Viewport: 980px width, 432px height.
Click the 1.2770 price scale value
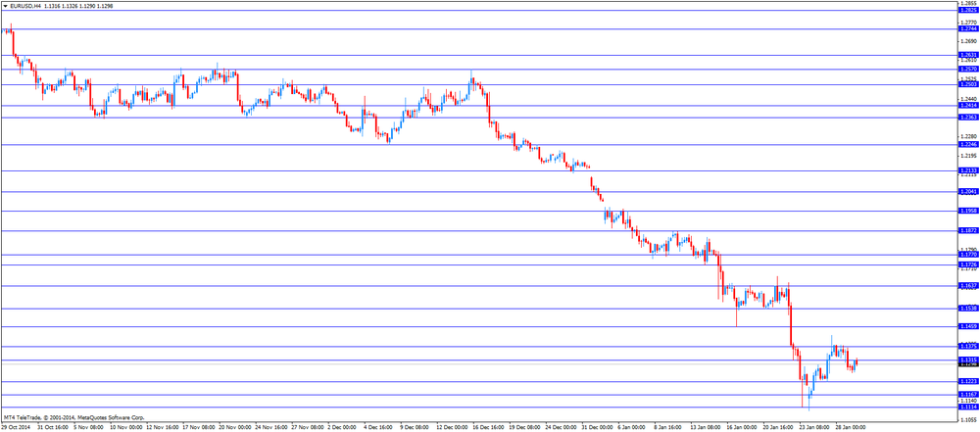click(x=967, y=22)
